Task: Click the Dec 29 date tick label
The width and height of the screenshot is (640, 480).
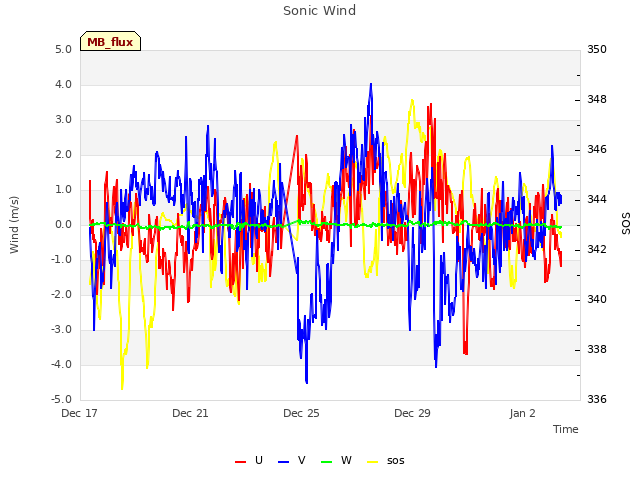Action: [412, 413]
